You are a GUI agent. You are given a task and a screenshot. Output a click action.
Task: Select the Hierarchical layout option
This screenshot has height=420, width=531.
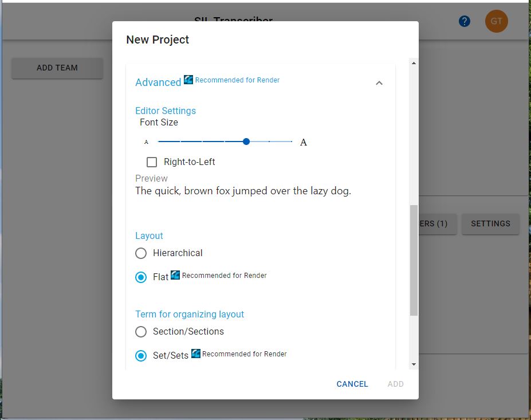click(x=141, y=253)
